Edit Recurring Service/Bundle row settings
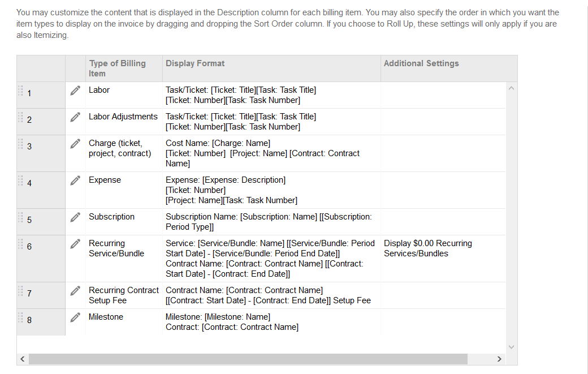 point(75,244)
